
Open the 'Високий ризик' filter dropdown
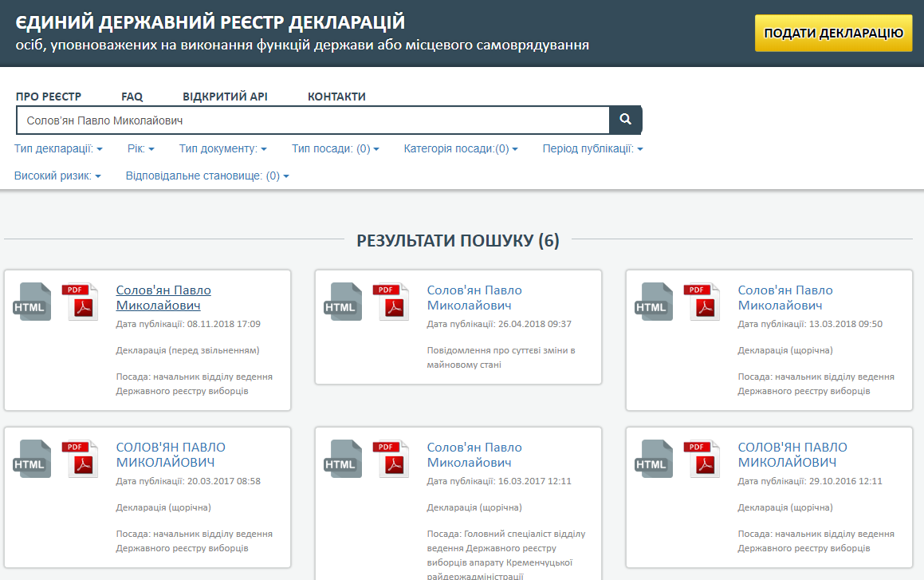tap(57, 176)
